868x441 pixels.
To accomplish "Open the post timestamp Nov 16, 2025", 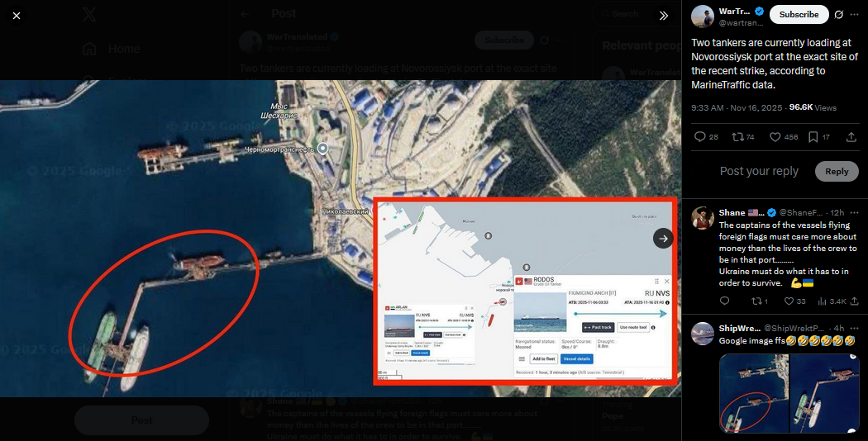I will 737,108.
